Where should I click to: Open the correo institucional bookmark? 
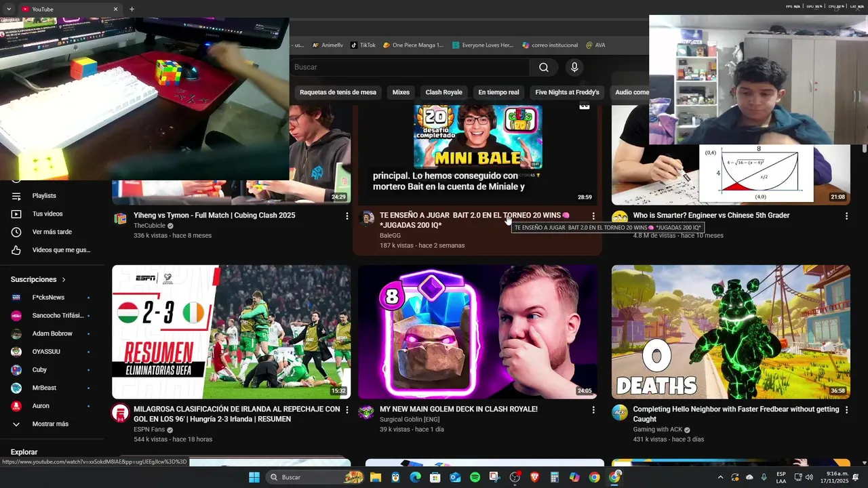pos(550,45)
